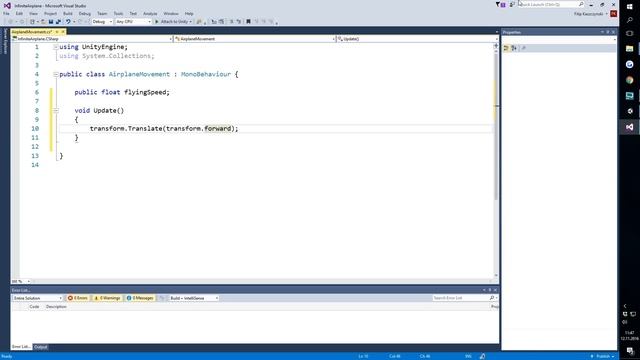Switch to the Output tab

click(x=40, y=347)
